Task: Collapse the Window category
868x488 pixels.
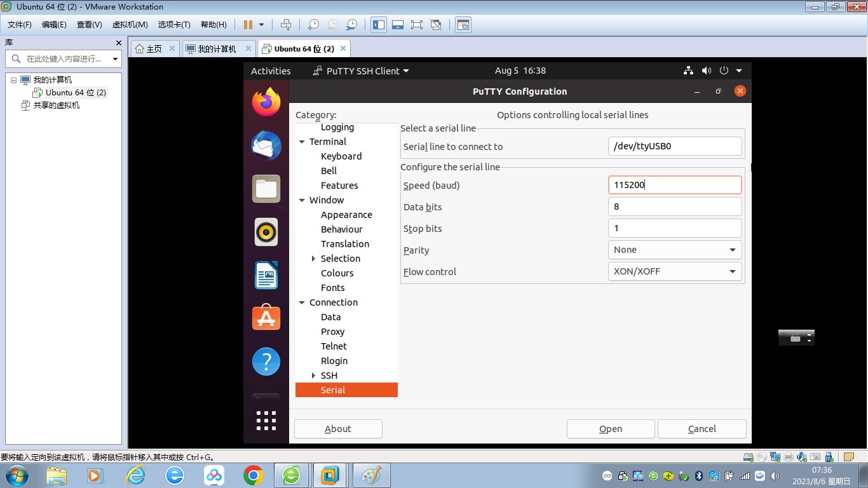Action: pyautogui.click(x=302, y=200)
